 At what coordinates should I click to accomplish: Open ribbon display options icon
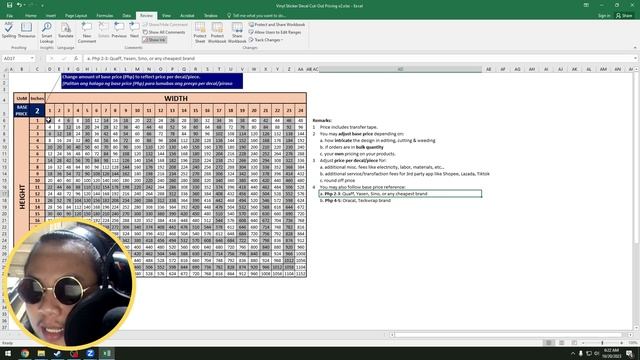tap(586, 5)
